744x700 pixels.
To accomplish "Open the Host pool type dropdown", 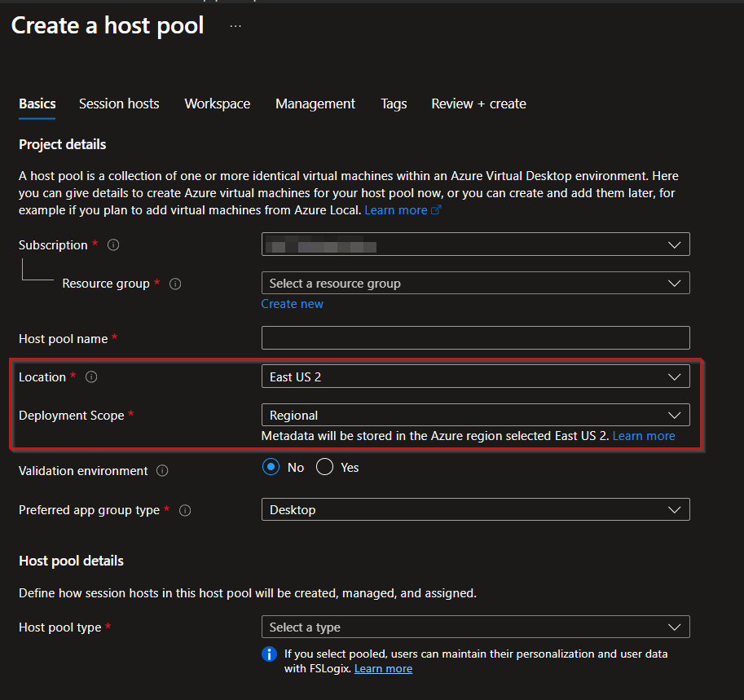I will (475, 627).
